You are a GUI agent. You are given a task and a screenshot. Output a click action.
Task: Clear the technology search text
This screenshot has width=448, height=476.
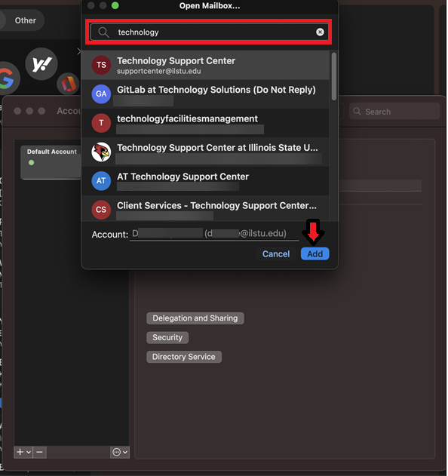click(x=320, y=32)
